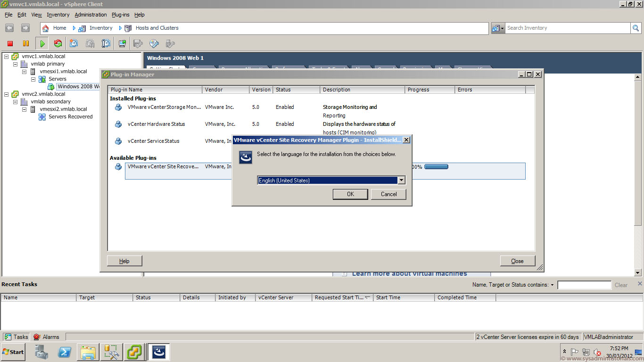Open the Administration menu
Screen dimensions: 644x362
91,15
